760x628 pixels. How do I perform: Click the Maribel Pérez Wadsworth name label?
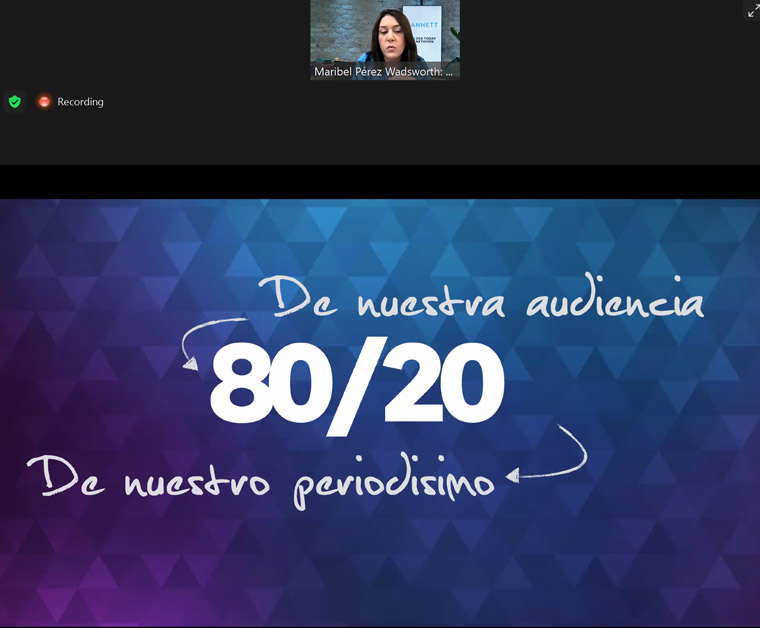(383, 72)
